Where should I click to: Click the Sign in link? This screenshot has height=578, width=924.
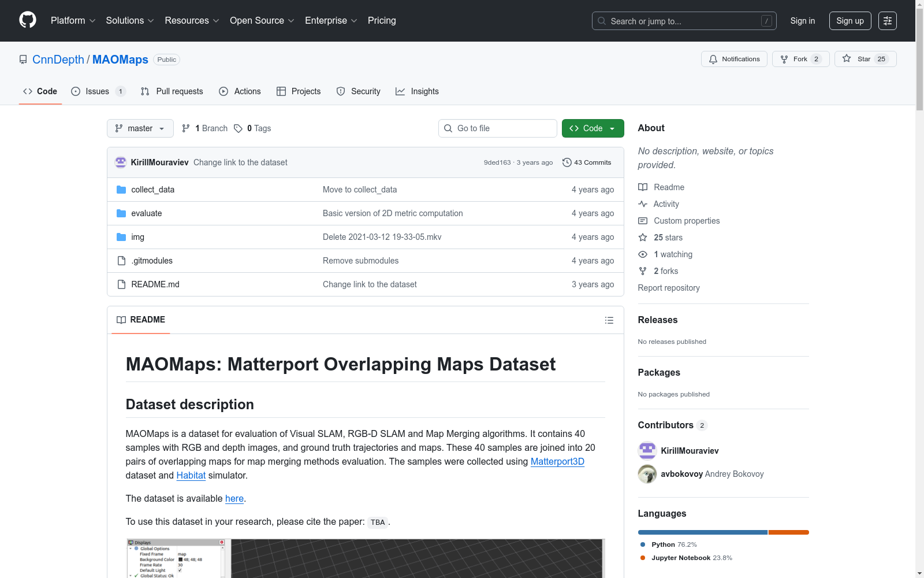point(803,21)
